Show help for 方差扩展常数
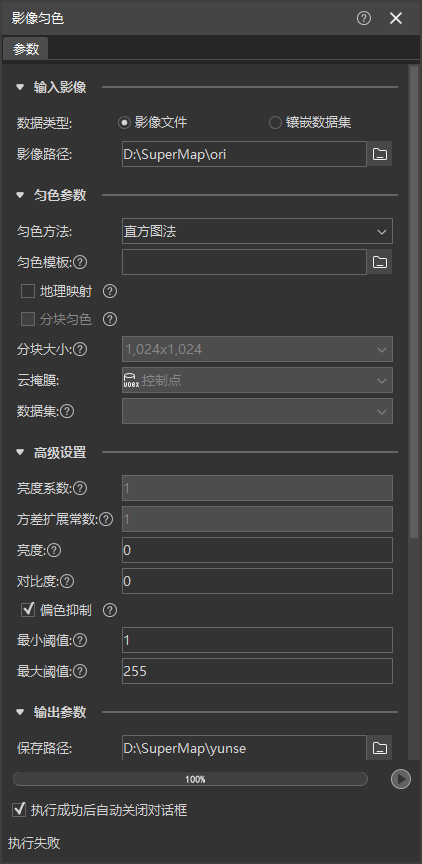The width and height of the screenshot is (422, 864). click(x=106, y=519)
